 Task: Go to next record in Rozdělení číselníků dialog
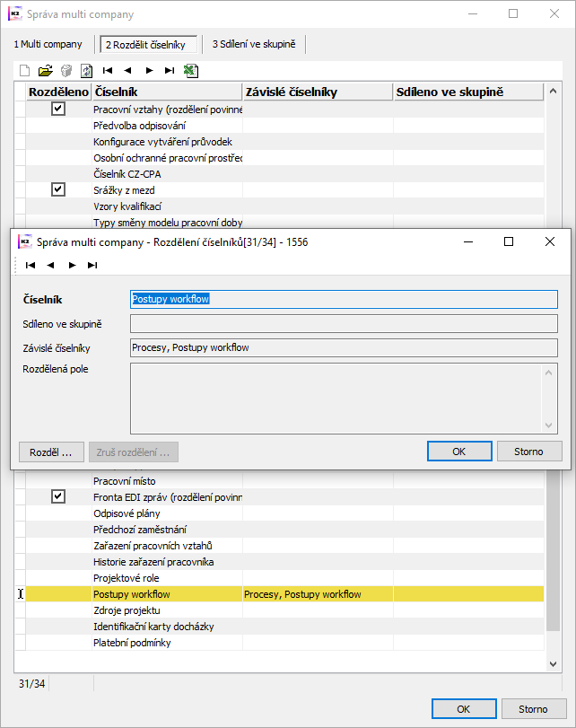click(x=72, y=265)
